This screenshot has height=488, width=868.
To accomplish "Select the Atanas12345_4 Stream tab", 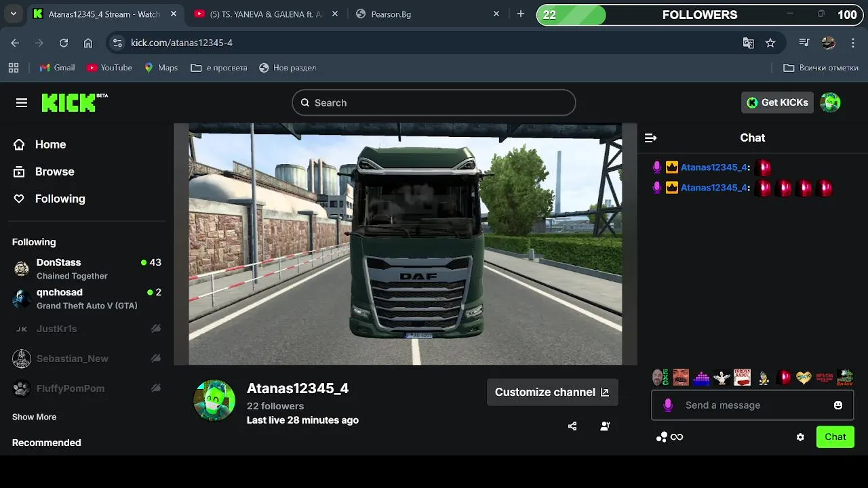I will point(105,14).
